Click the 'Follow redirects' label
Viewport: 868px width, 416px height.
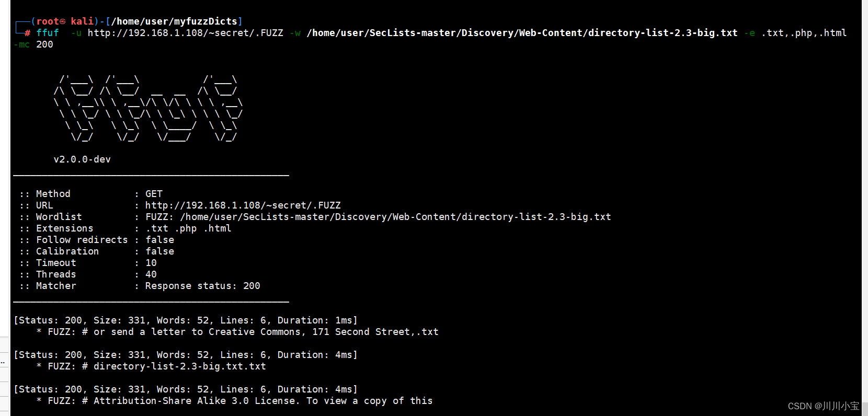[x=82, y=240]
